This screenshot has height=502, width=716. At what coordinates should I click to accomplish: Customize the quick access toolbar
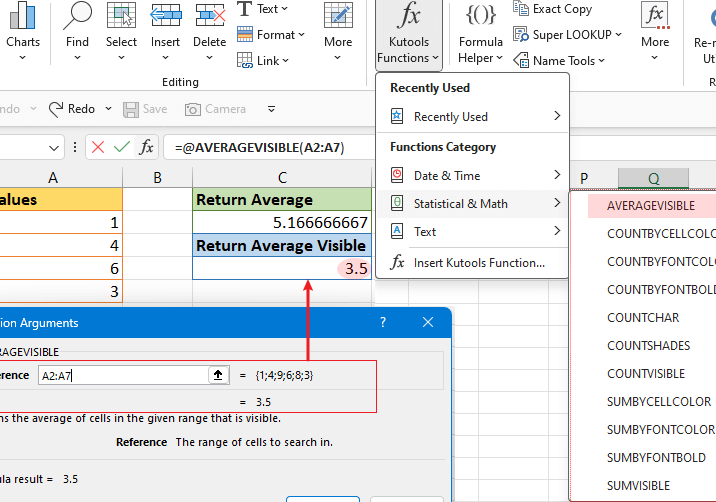271,109
